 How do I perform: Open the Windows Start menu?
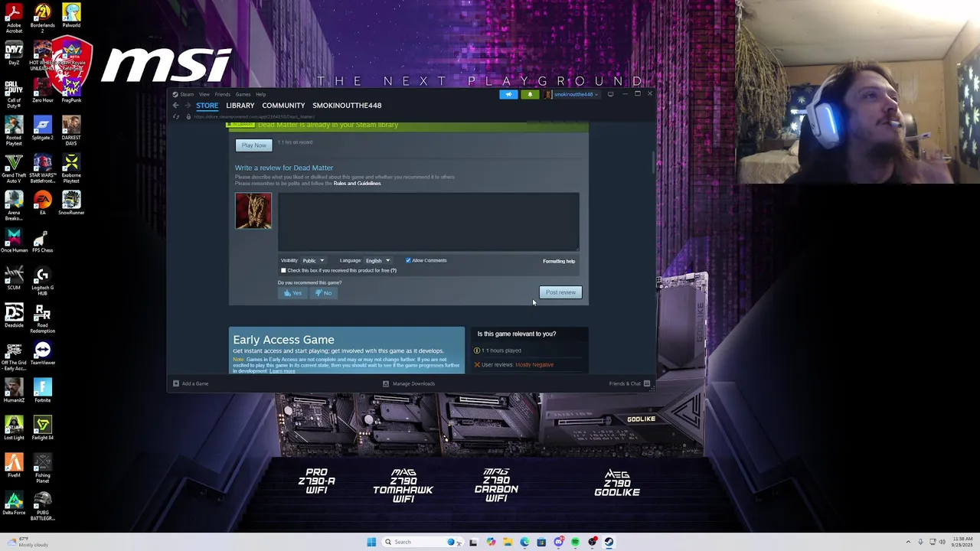[371, 542]
